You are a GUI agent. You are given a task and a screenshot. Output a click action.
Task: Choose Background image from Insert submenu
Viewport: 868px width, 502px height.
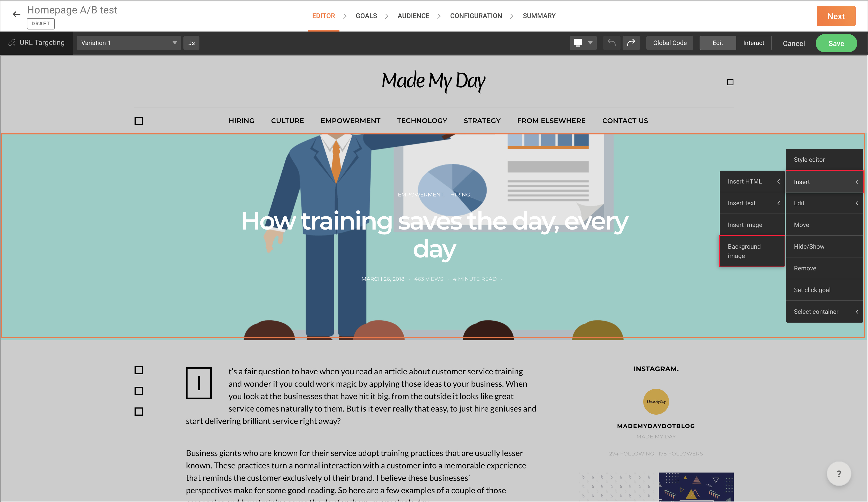click(x=752, y=251)
